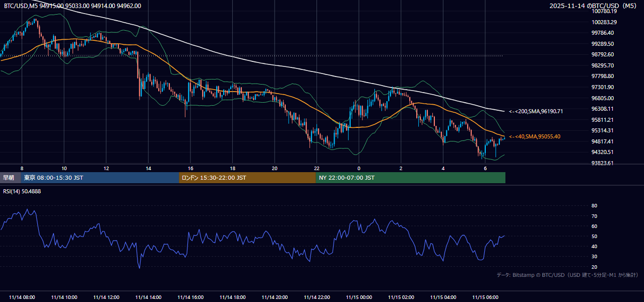
Task: Click the '2025-11-14 のBTC/USD（M5）' chart title
Action: tap(594, 6)
